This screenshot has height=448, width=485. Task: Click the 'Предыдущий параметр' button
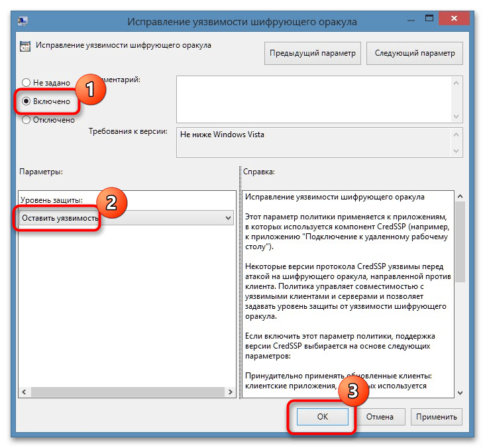coord(313,53)
